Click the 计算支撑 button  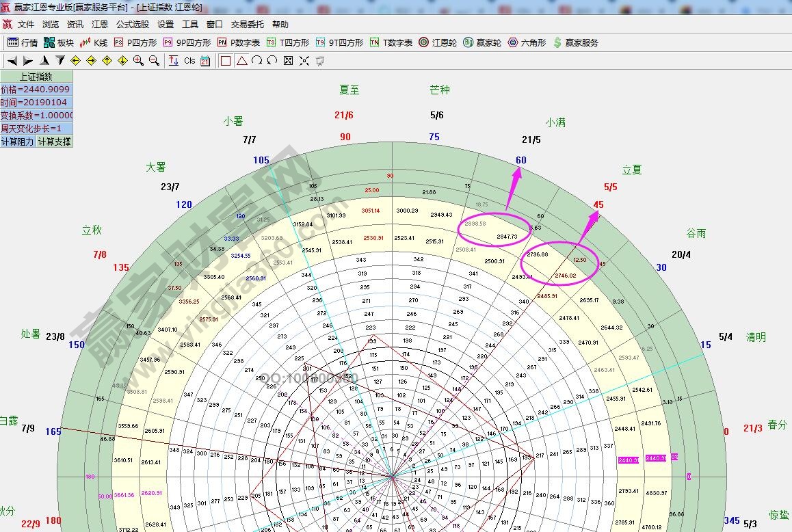click(x=54, y=142)
